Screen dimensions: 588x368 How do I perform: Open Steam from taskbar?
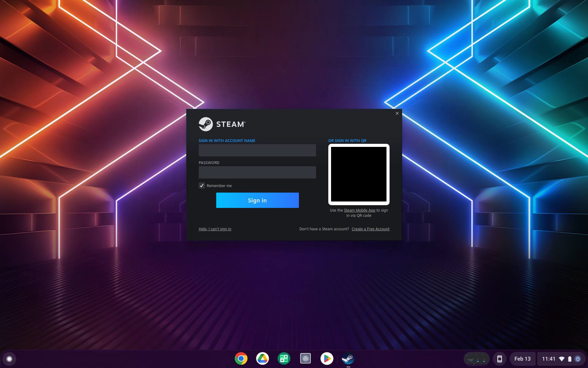coord(348,358)
